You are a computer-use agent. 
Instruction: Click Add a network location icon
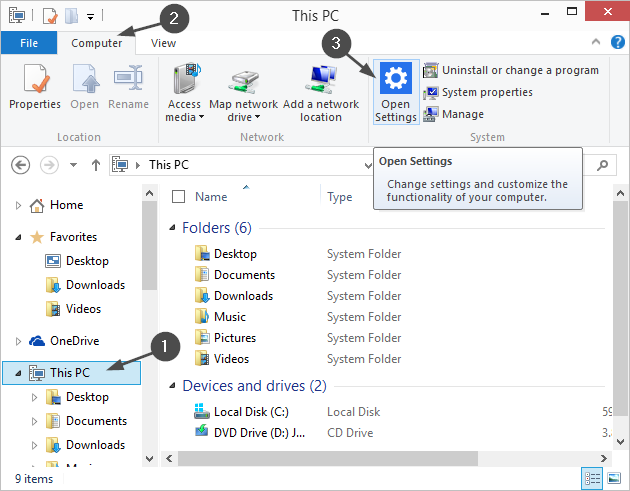[321, 79]
